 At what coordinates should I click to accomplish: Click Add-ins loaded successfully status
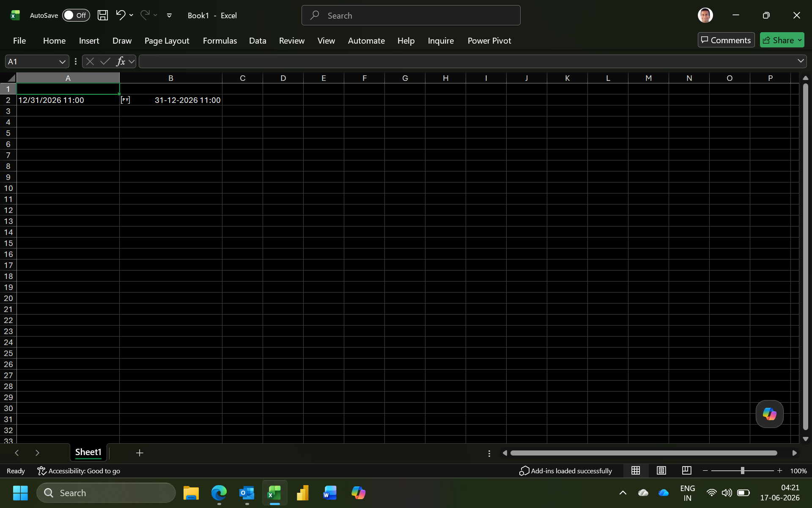[x=565, y=471]
